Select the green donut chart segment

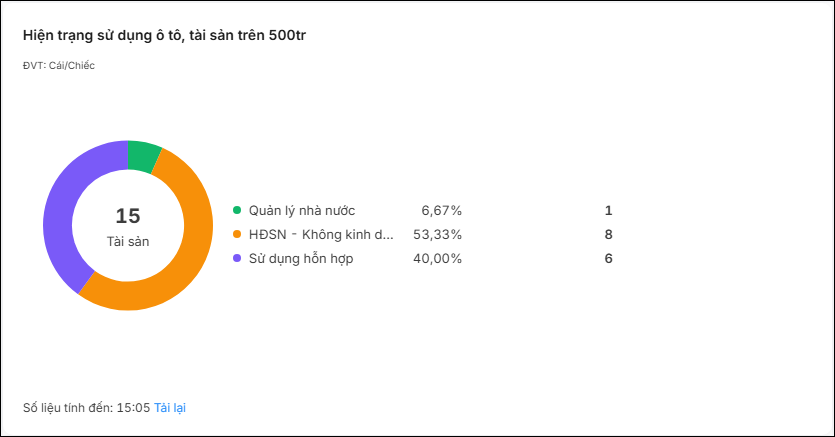click(x=142, y=156)
